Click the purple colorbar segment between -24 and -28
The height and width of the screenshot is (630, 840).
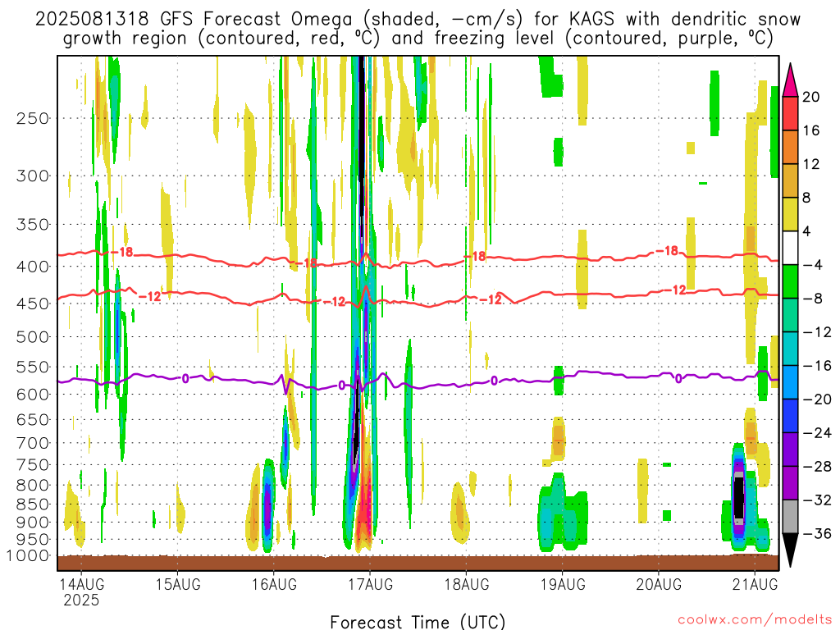coord(790,450)
